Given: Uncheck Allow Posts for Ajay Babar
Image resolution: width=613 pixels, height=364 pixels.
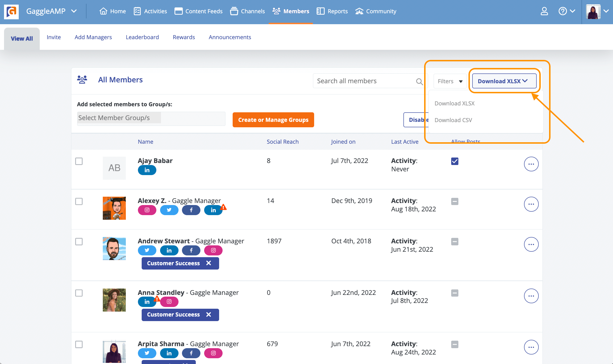Looking at the screenshot, I should pyautogui.click(x=455, y=161).
